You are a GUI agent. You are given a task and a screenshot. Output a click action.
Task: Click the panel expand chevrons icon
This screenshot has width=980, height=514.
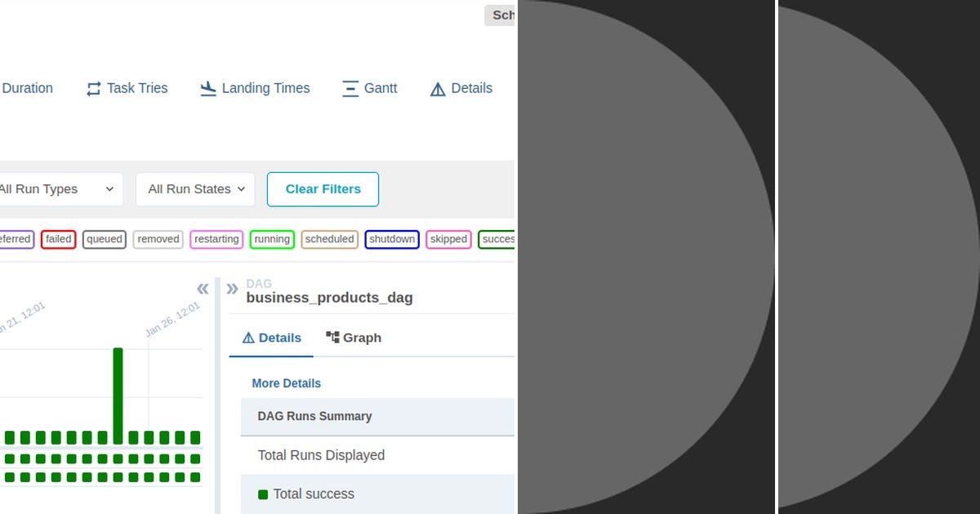[232, 287]
